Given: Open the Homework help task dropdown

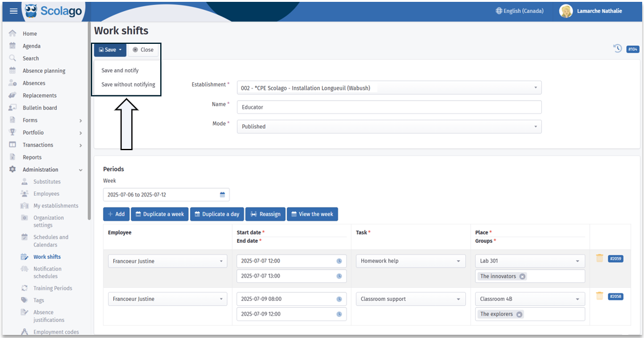Looking at the screenshot, I should pos(411,261).
